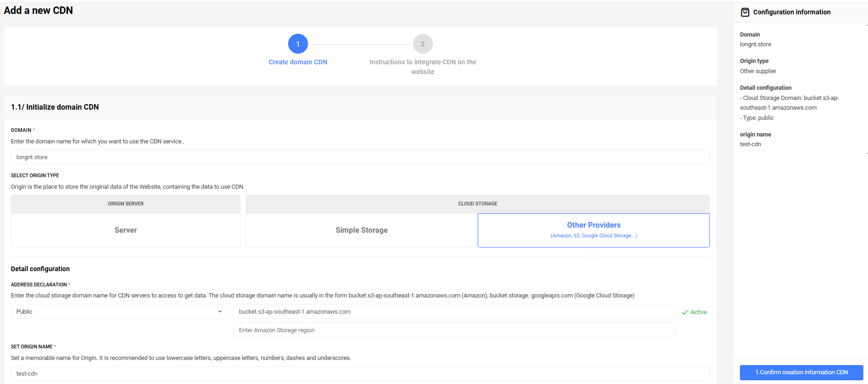This screenshot has width=868, height=384.
Task: Click the ADDRESS DECLARATION label
Action: 39,285
